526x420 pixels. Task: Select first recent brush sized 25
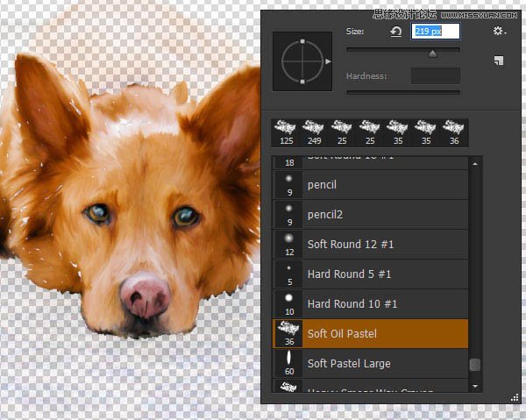tap(342, 133)
